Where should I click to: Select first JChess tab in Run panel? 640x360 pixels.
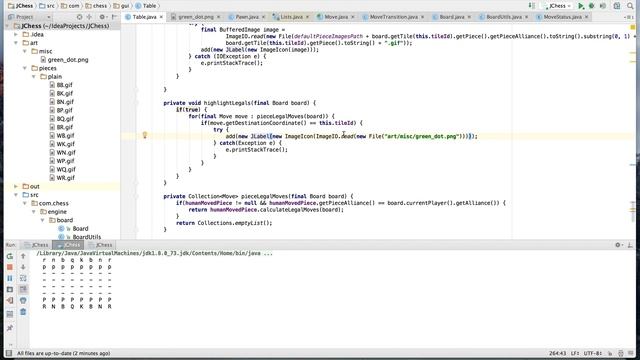point(36,245)
